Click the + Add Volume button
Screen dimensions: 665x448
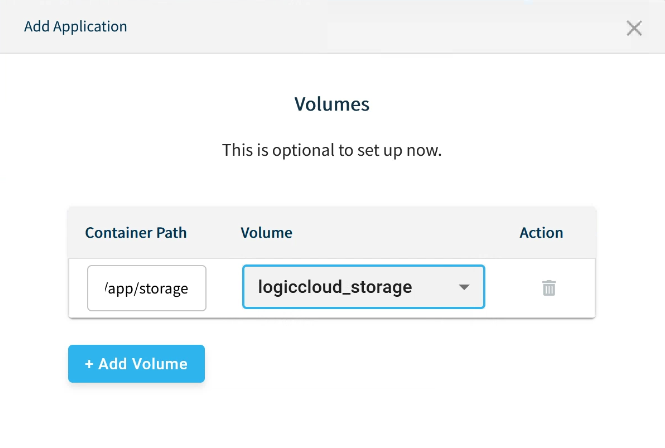point(136,364)
